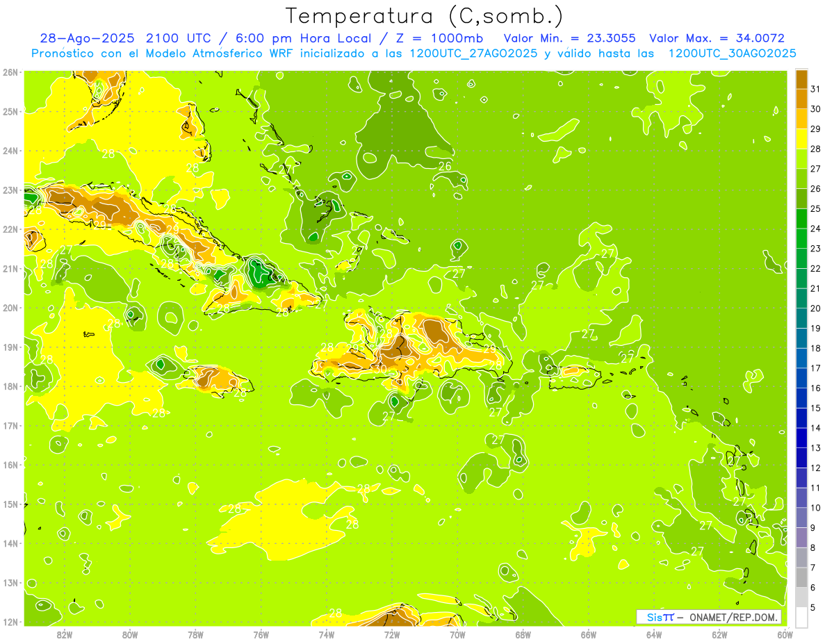Click the "13N" latitude axis label
Viewport: 834px width, 644px height.
(x=10, y=582)
